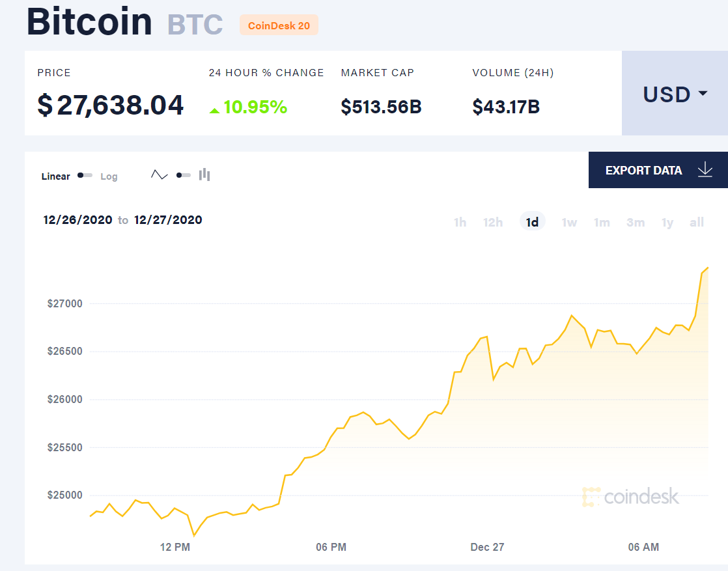Choose the 3m chart range

(x=636, y=222)
